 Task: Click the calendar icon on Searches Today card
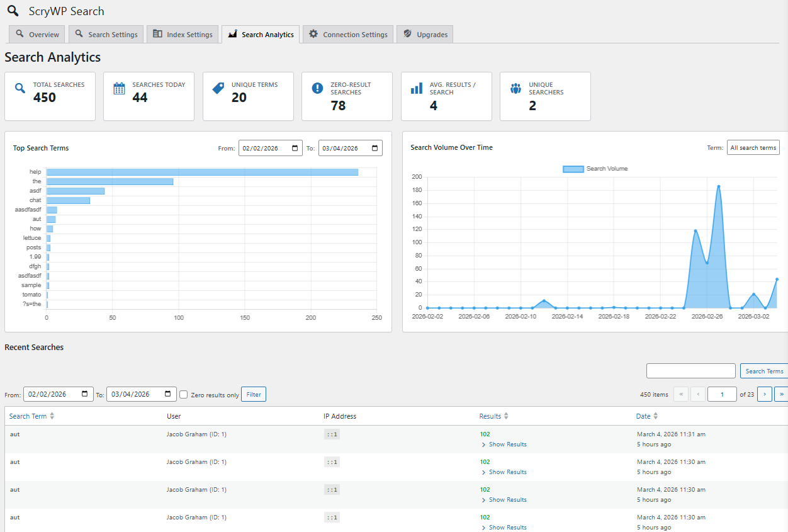tap(119, 88)
